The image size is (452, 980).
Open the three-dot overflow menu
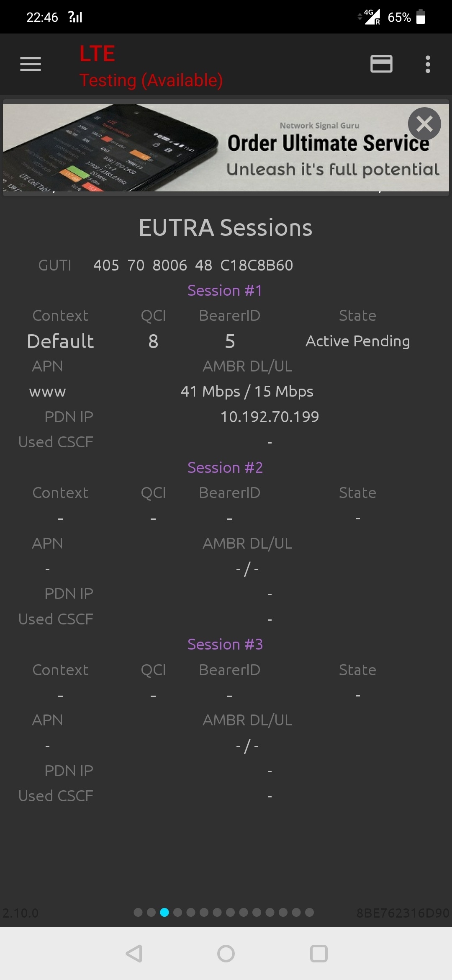click(427, 64)
